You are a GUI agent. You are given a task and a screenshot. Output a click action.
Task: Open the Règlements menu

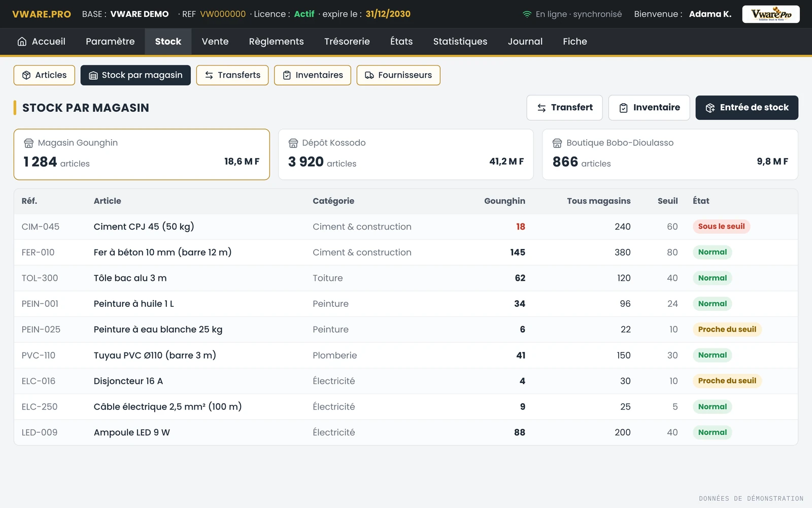click(x=277, y=42)
